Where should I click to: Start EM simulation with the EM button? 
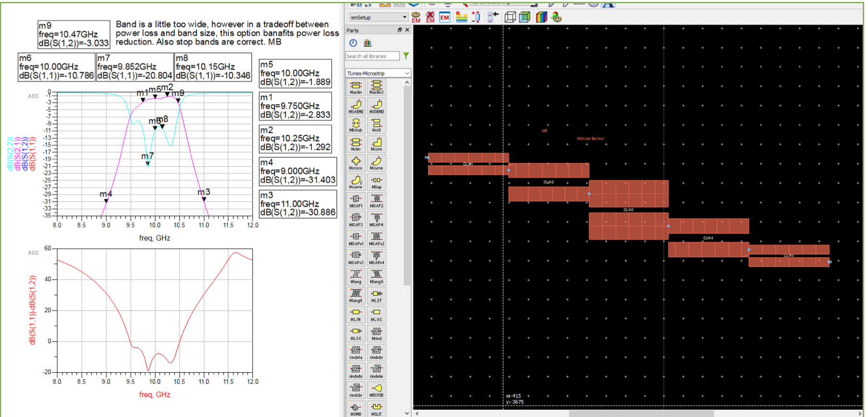coord(445,17)
